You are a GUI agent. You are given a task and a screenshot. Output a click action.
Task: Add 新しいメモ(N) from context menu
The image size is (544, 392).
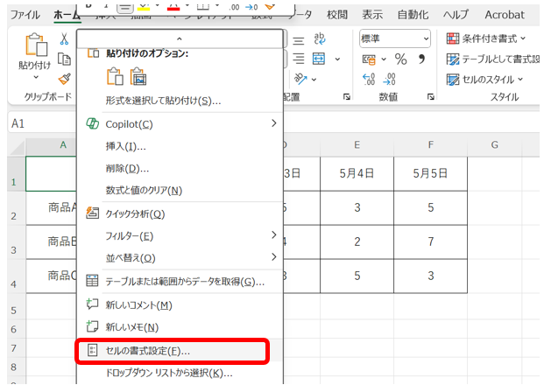pyautogui.click(x=180, y=327)
